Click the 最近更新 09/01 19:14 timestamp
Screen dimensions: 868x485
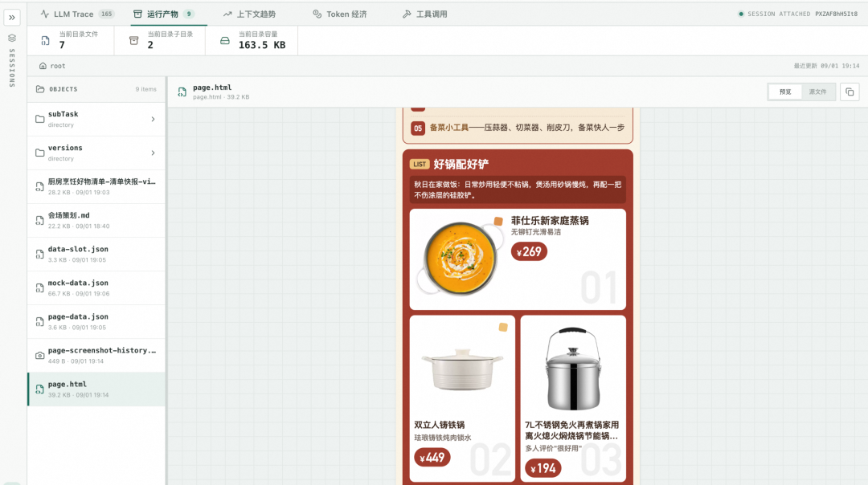[x=826, y=66]
